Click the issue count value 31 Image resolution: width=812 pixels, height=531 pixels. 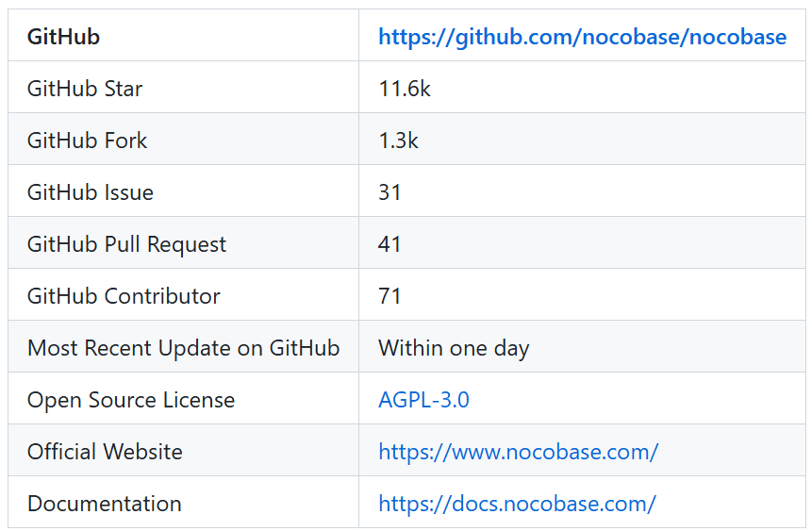coord(389,192)
